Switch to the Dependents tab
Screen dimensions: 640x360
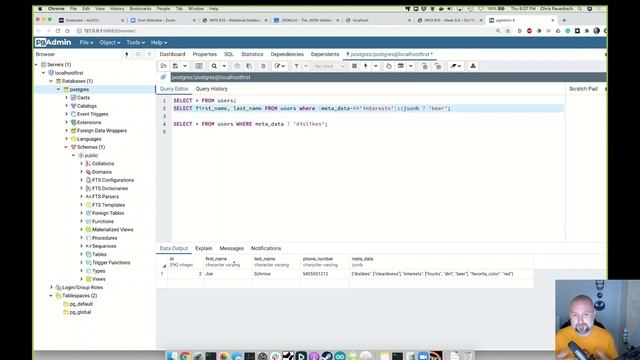click(x=325, y=54)
